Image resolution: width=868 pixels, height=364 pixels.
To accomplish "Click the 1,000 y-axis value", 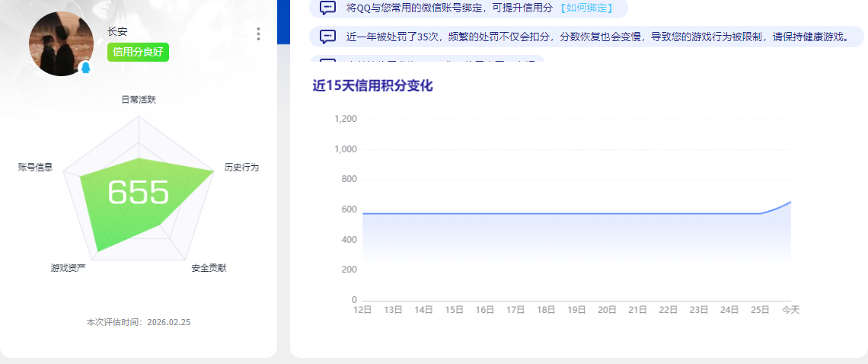I will pyautogui.click(x=346, y=149).
